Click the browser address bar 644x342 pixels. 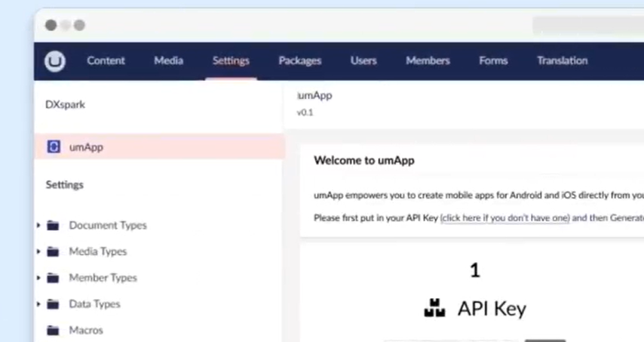pos(588,26)
